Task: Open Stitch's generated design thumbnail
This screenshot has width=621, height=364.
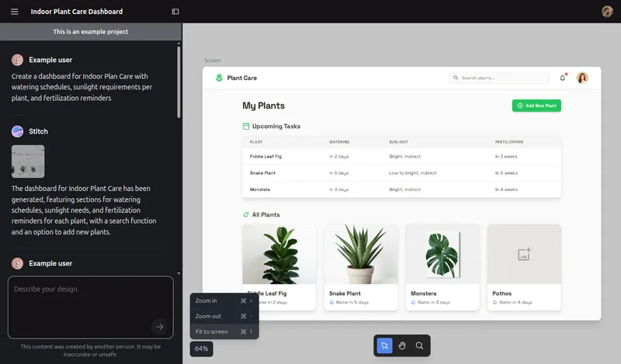Action: 28,161
